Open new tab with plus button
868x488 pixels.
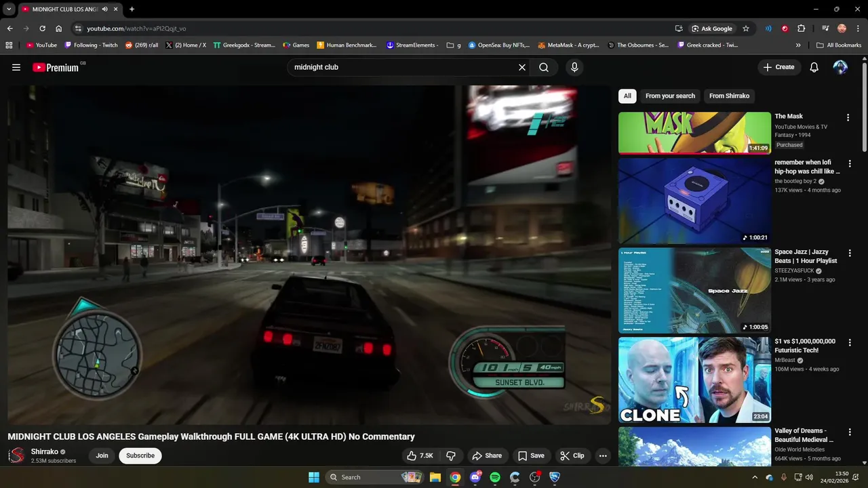pos(132,9)
